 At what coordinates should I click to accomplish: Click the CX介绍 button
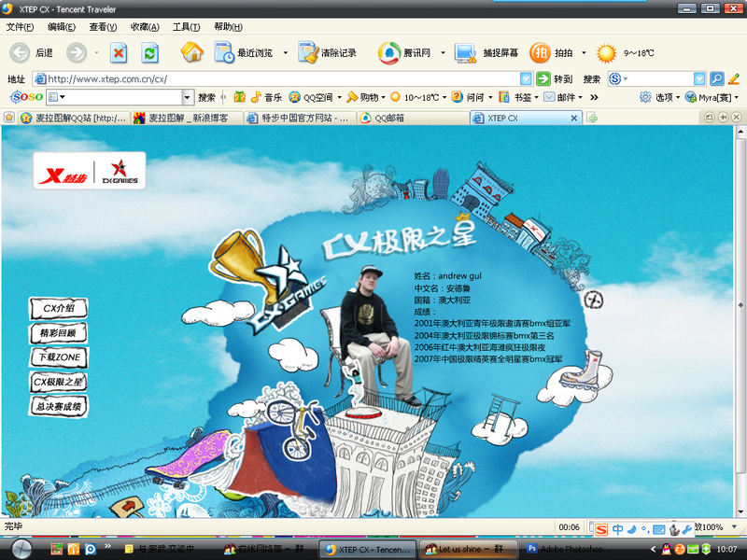[59, 309]
